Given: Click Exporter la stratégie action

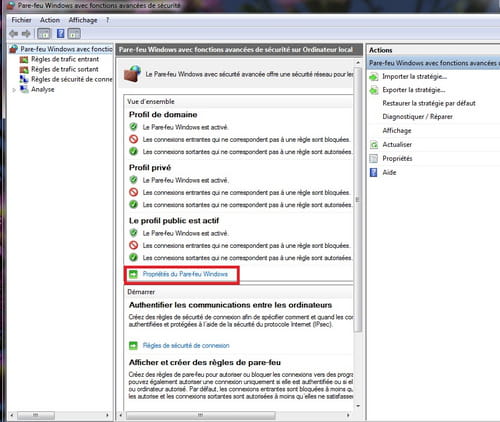Looking at the screenshot, I should click(x=414, y=90).
